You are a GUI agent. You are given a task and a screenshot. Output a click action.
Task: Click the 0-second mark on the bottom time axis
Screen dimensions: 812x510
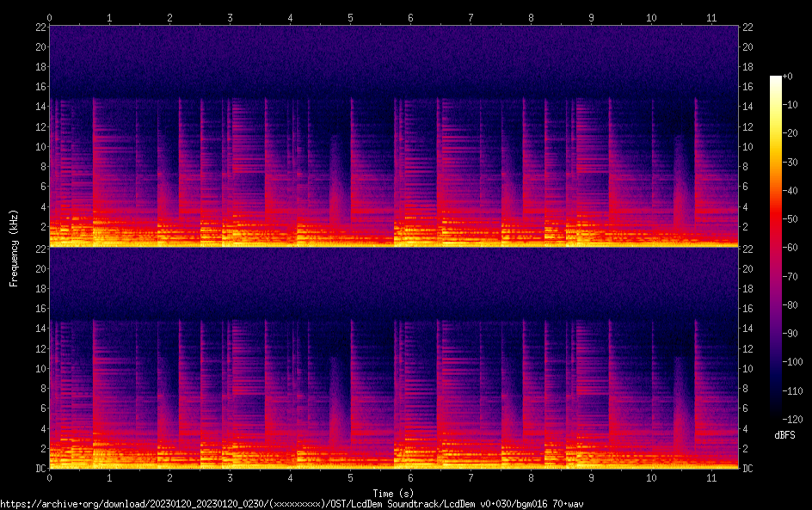50,477
